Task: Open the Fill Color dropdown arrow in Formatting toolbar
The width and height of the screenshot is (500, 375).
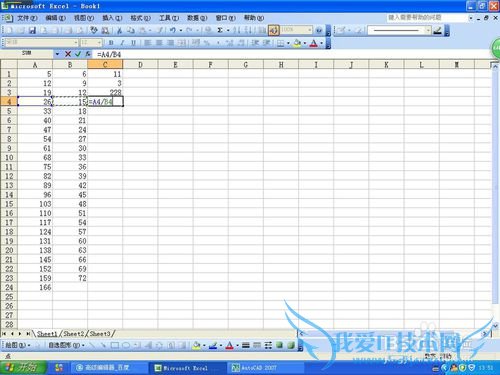Action: click(305, 43)
